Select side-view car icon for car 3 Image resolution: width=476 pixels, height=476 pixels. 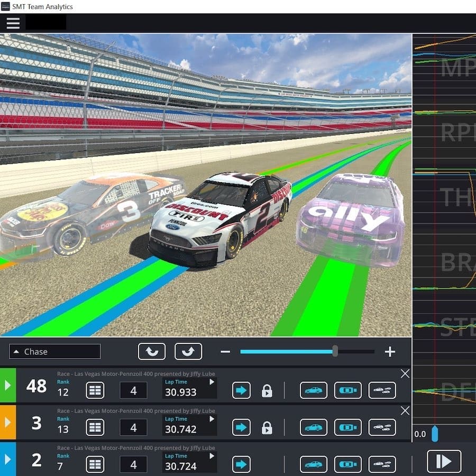(x=314, y=427)
